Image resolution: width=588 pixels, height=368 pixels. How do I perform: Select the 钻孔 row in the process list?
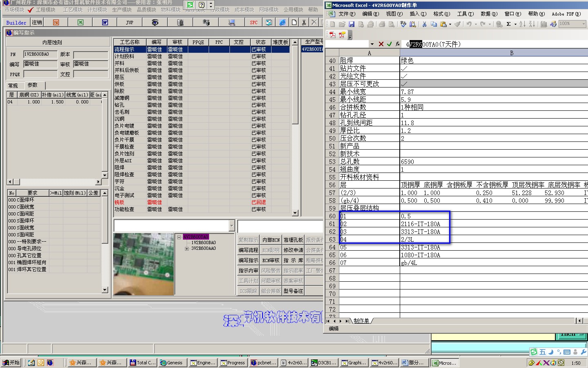pyautogui.click(x=202, y=105)
